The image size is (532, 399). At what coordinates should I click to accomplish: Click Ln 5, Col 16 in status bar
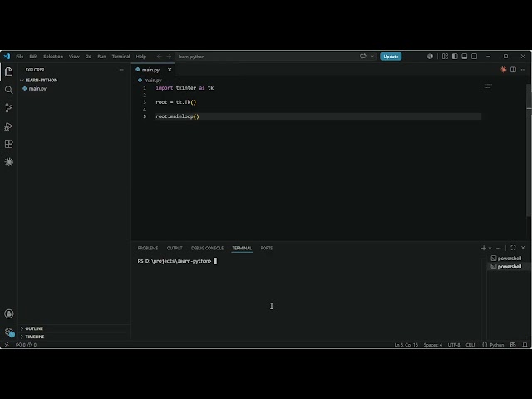pos(406,345)
